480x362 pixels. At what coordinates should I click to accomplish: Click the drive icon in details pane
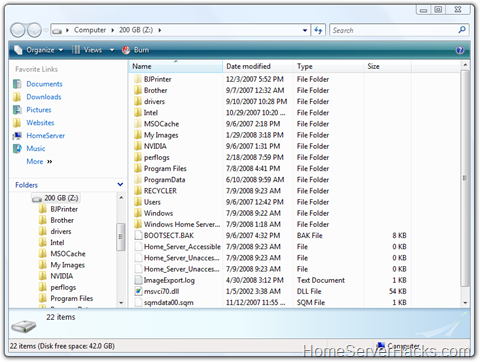point(24,326)
